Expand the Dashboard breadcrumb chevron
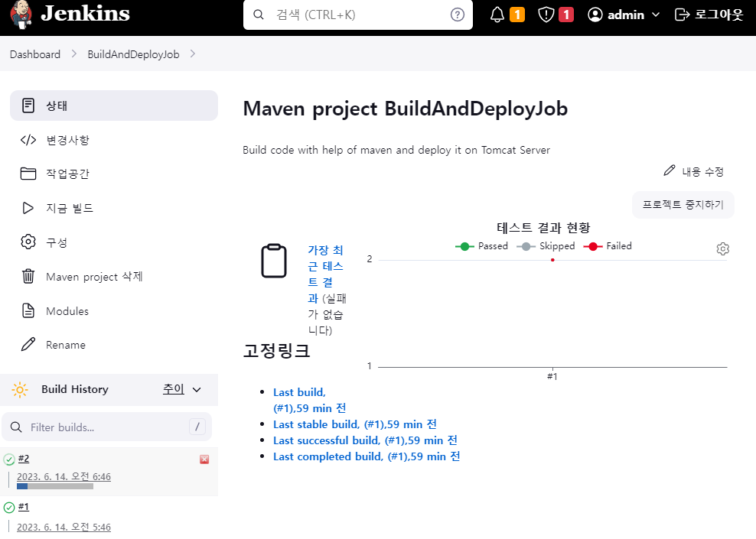This screenshot has height=539, width=756. [73, 54]
